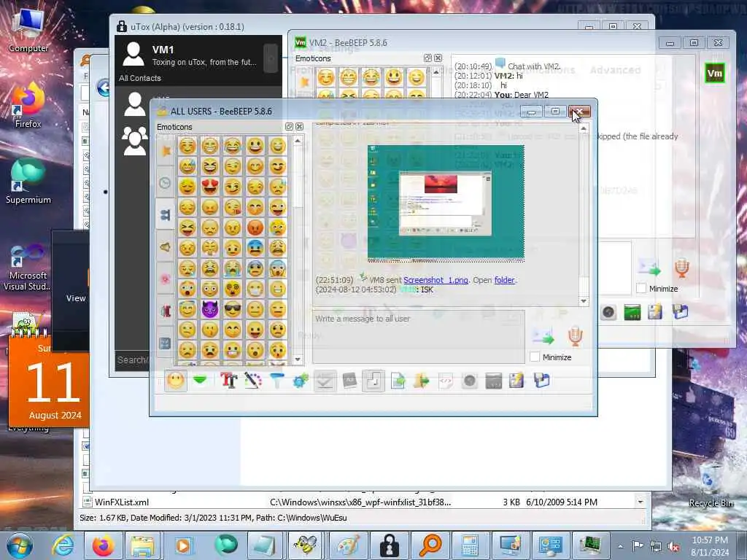The image size is (747, 560).
Task: Open uTox lock icon in taskbar
Action: [390, 545]
